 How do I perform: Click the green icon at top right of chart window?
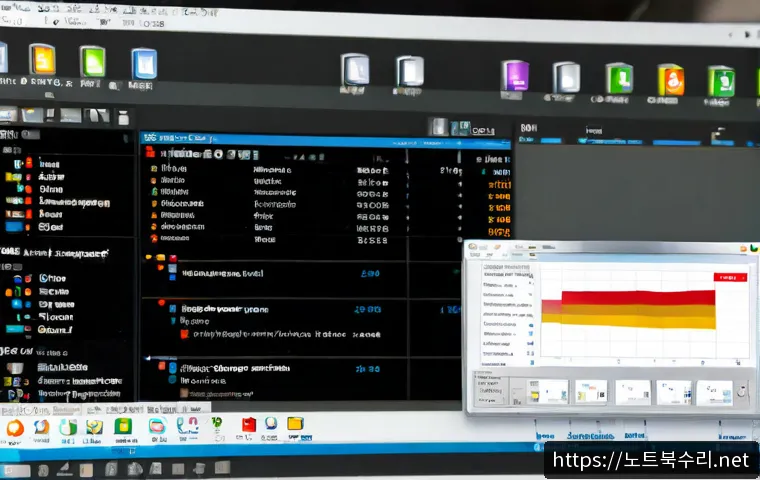pos(754,248)
